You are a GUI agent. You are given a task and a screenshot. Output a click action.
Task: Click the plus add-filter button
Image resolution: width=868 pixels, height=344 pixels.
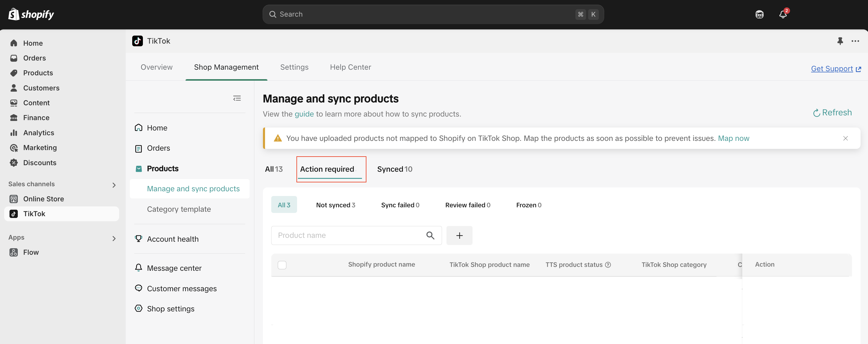459,235
